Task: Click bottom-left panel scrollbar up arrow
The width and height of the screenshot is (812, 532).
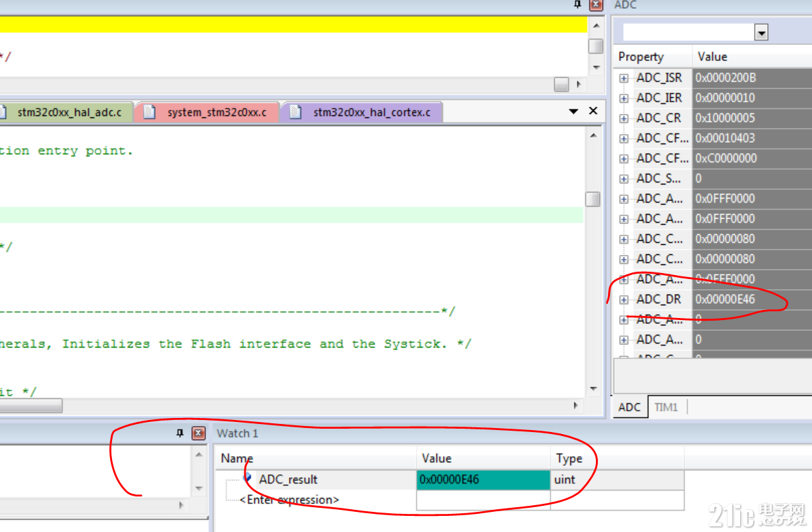Action: click(199, 455)
